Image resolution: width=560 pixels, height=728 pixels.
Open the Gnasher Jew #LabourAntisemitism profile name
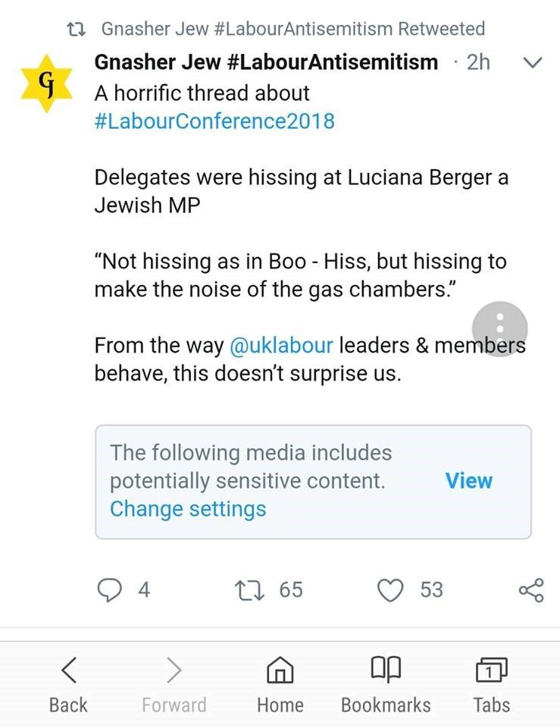(266, 62)
